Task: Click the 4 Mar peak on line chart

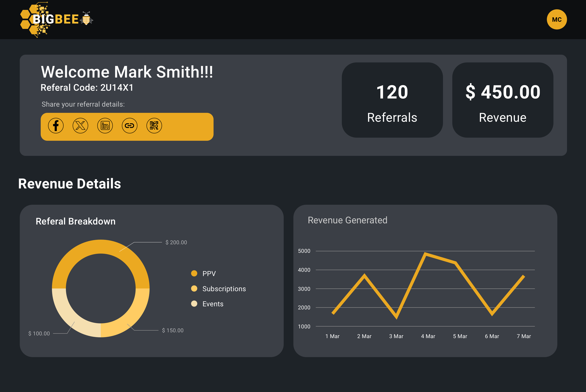Action: tap(425, 254)
